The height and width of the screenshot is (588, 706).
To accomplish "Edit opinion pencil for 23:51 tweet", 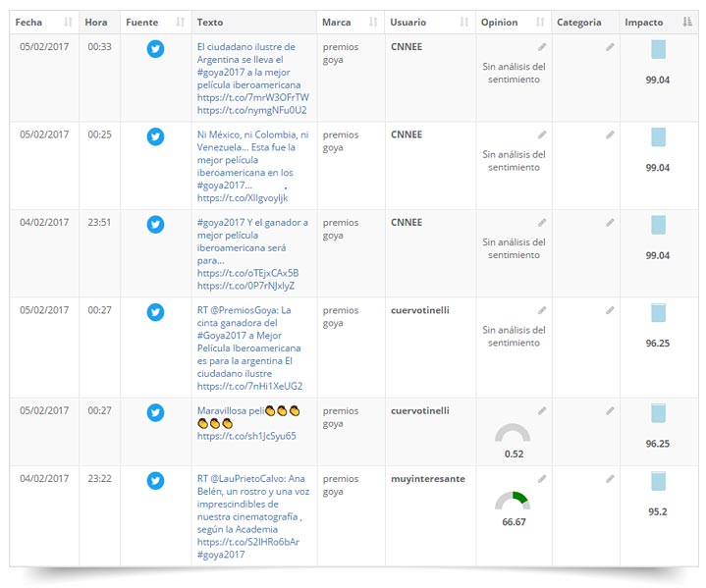I will point(542,223).
